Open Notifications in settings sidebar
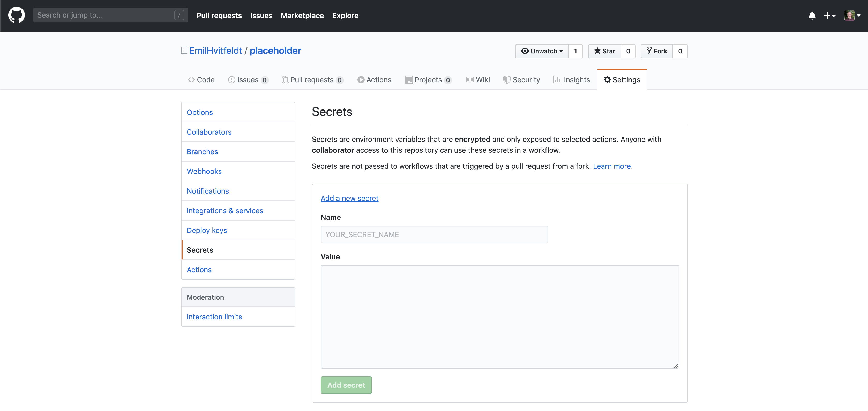 238,191
